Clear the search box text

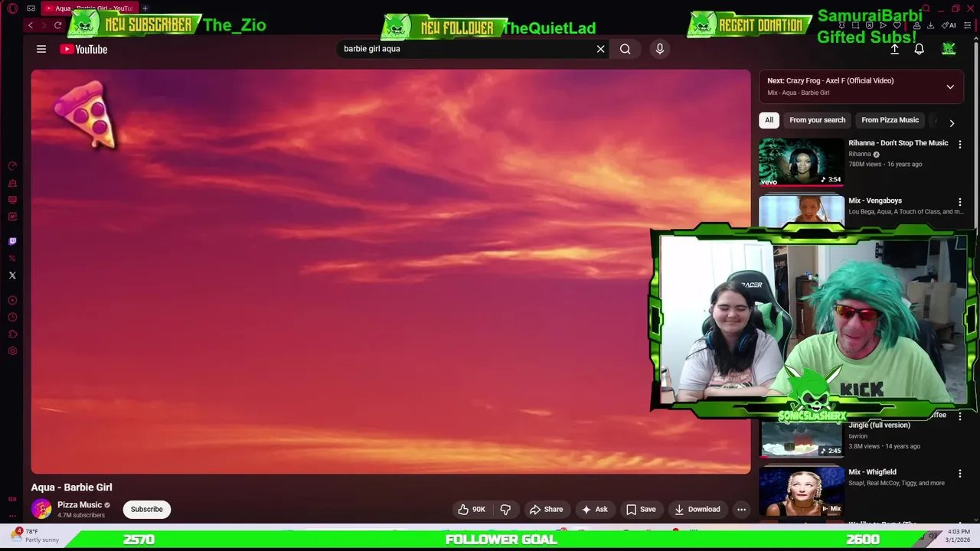pos(601,49)
